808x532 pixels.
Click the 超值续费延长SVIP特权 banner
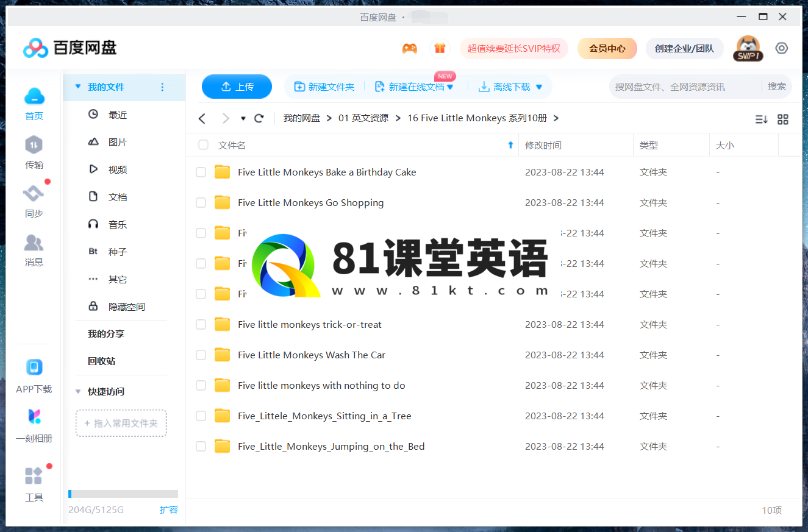(514, 48)
